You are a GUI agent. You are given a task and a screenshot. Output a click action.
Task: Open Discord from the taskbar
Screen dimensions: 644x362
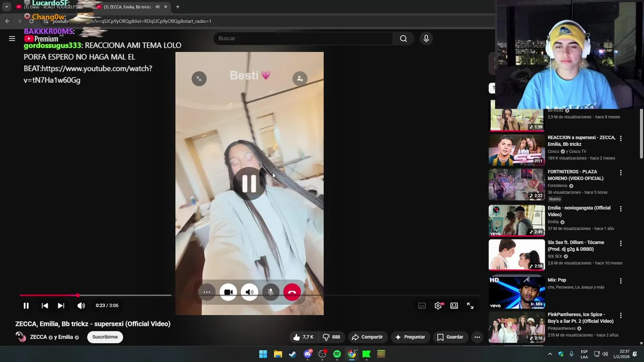[x=307, y=354]
